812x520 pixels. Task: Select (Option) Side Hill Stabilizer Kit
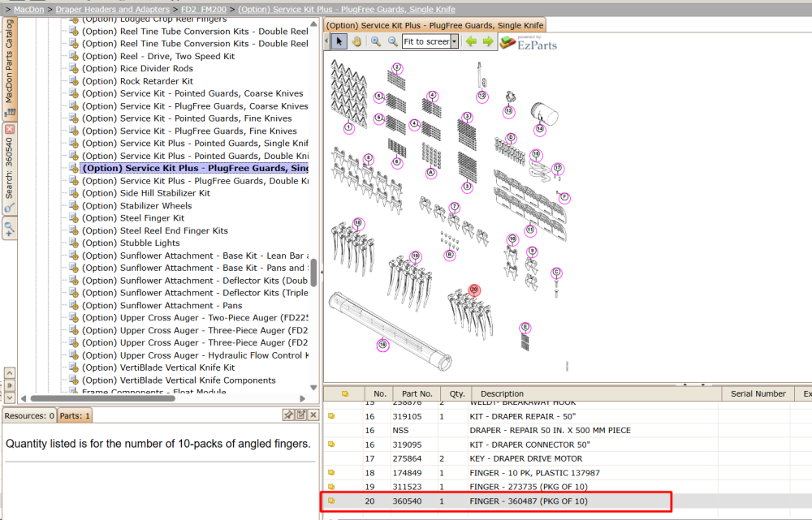point(145,193)
